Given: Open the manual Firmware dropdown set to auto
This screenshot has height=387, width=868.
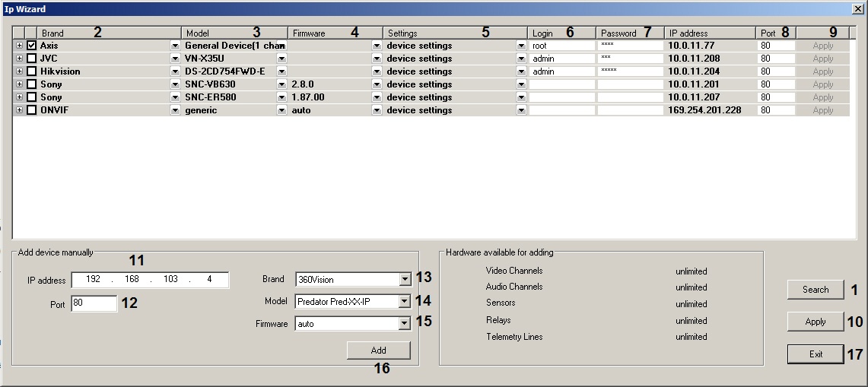Looking at the screenshot, I should coord(404,324).
